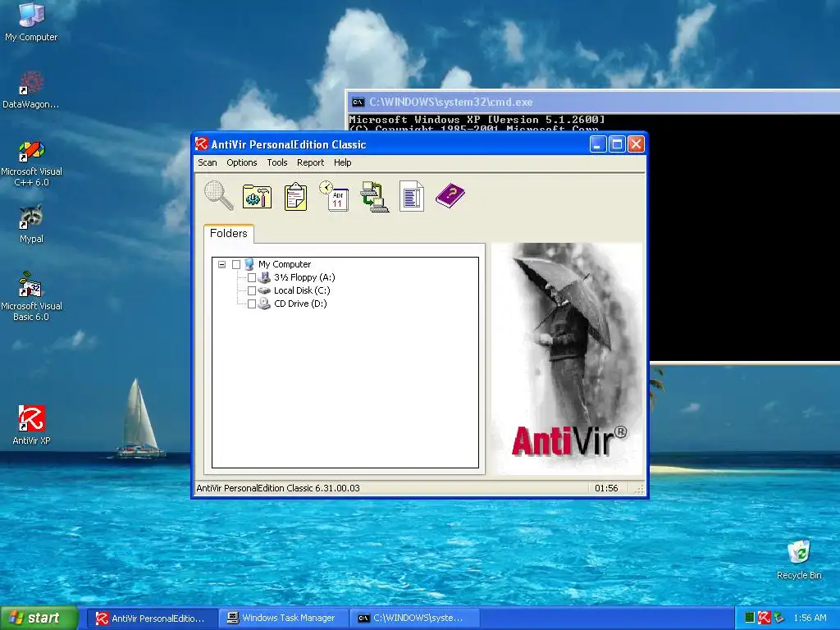Open the document list toolbar icon
Screen dimensions: 840x630
coord(412,196)
